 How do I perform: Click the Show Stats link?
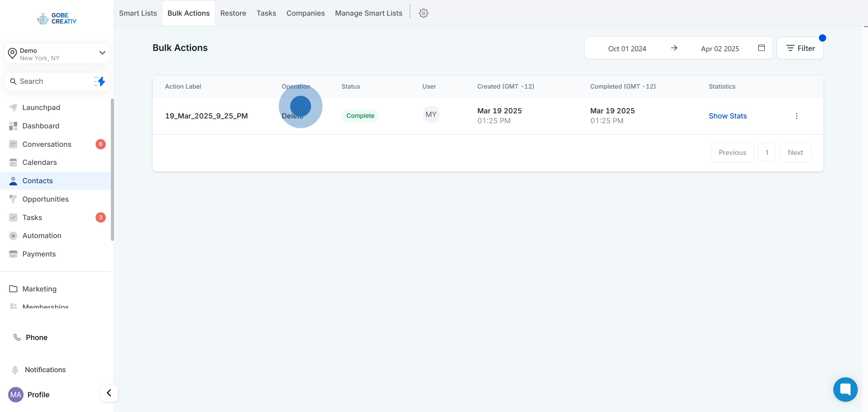pos(728,116)
